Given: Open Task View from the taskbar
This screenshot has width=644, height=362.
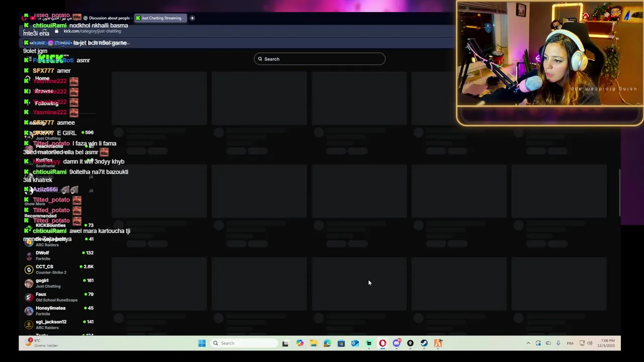Looking at the screenshot, I should tap(285, 343).
